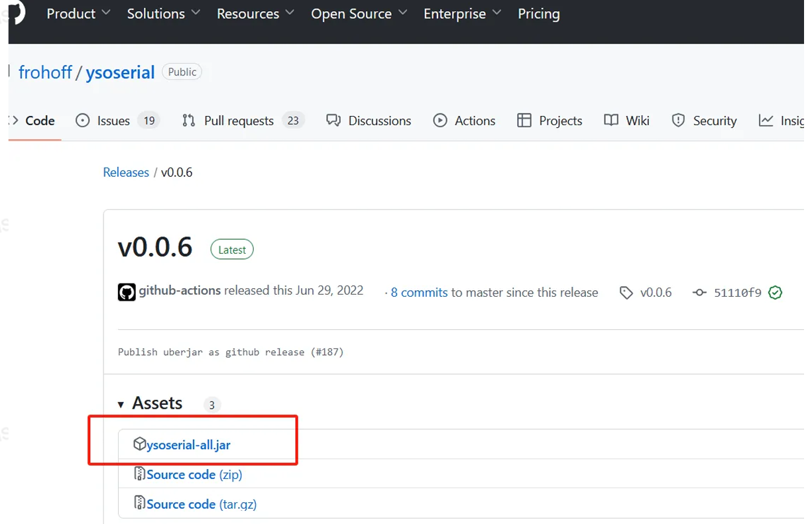Click the green verified checkmark icon
Image resolution: width=812 pixels, height=524 pixels.
pyautogui.click(x=776, y=292)
